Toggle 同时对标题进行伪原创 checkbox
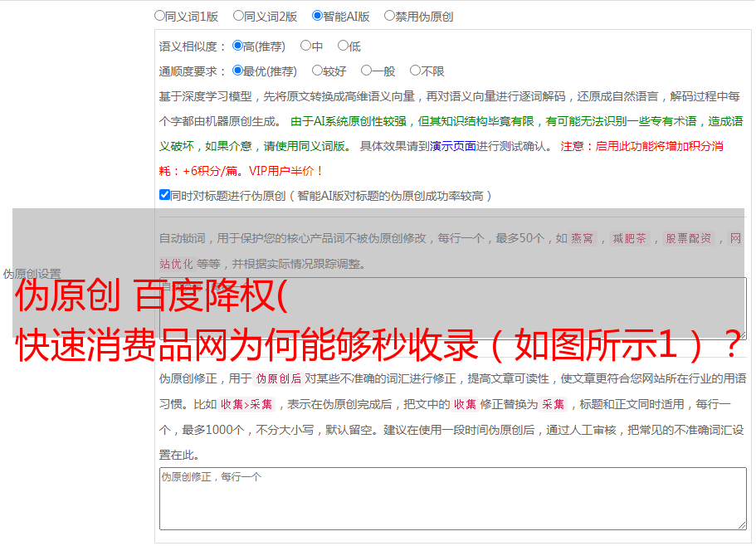The width and height of the screenshot is (756, 546). [164, 195]
